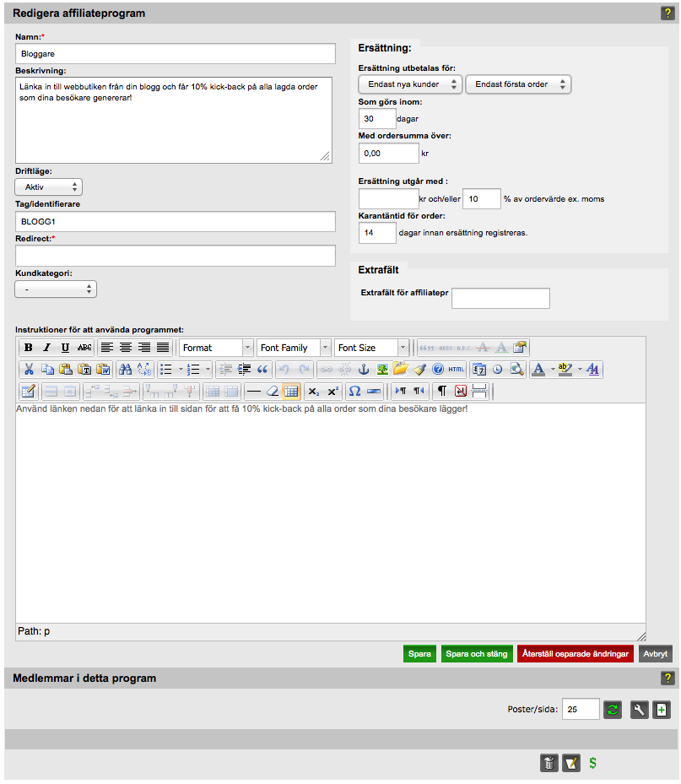Insert a page break

tap(479, 392)
